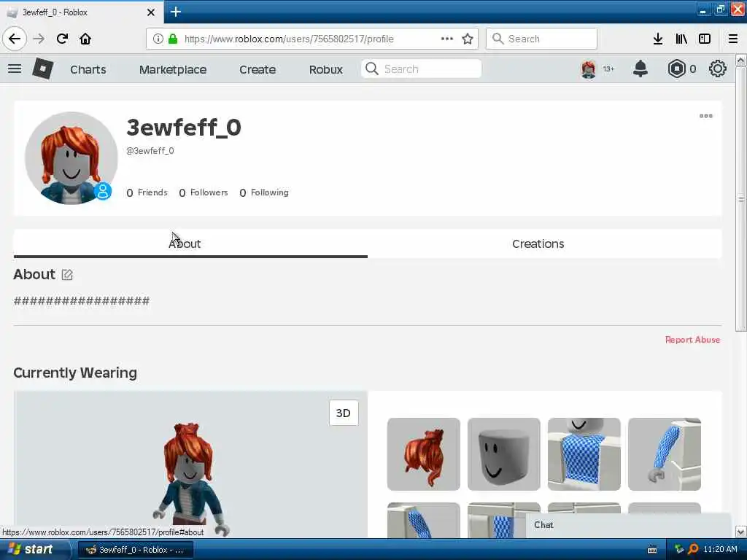Open the settings gear menu
747x560 pixels.
pyautogui.click(x=718, y=69)
